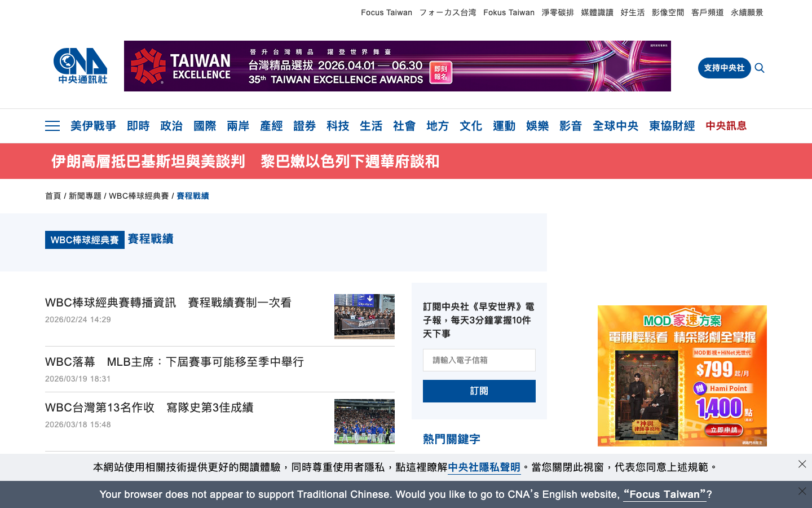Click the 即刻報名 button in banner
The image size is (812, 508).
(x=441, y=73)
